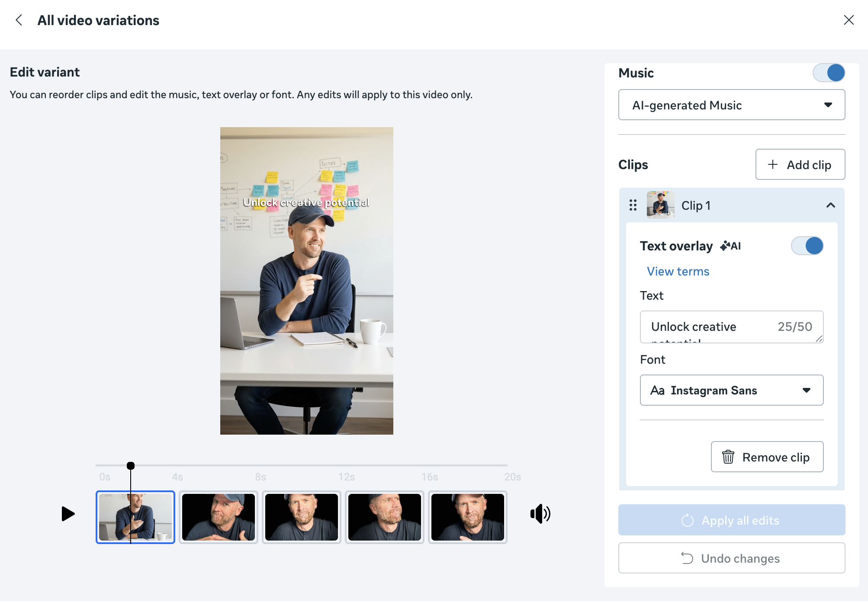
Task: Click the undo arrow icon
Action: 687,558
